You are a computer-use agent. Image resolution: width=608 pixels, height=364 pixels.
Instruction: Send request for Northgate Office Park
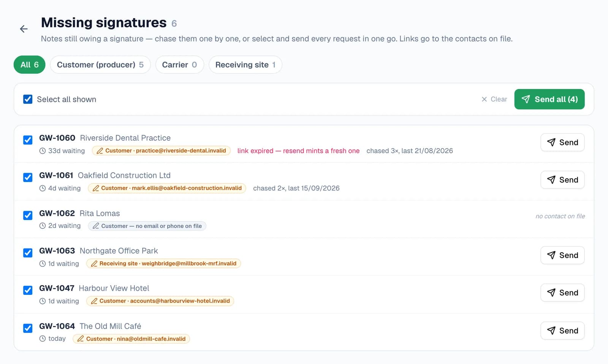[x=562, y=255]
